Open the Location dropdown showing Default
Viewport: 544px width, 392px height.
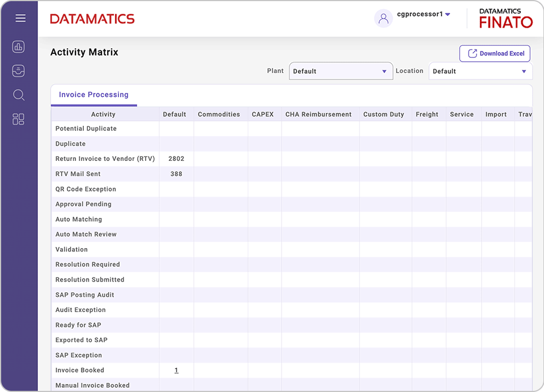tap(479, 71)
